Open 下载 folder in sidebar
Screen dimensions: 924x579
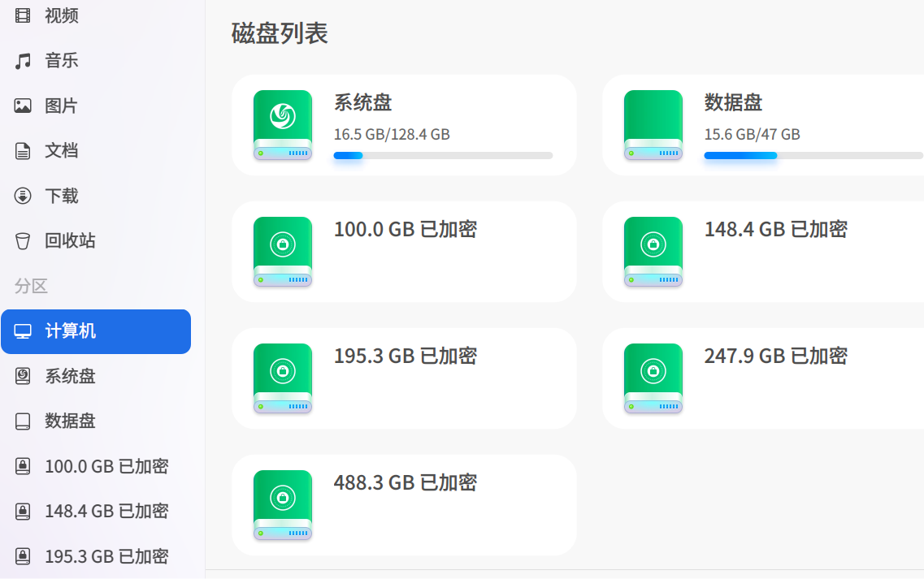(95, 197)
